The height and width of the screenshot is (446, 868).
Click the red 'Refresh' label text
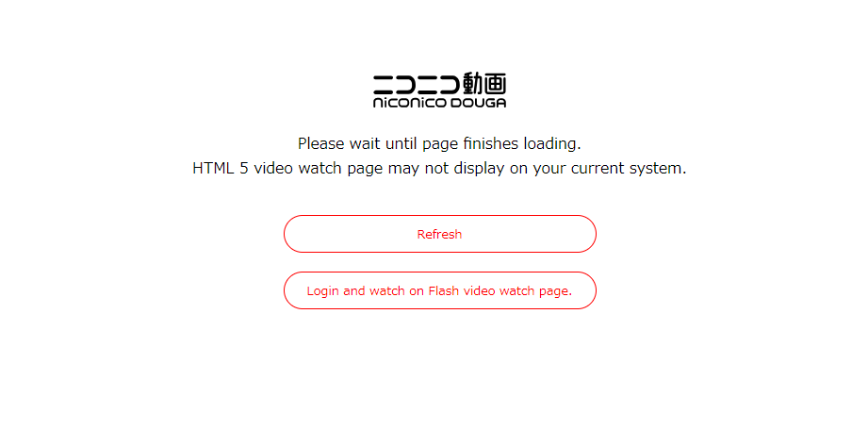[439, 235]
